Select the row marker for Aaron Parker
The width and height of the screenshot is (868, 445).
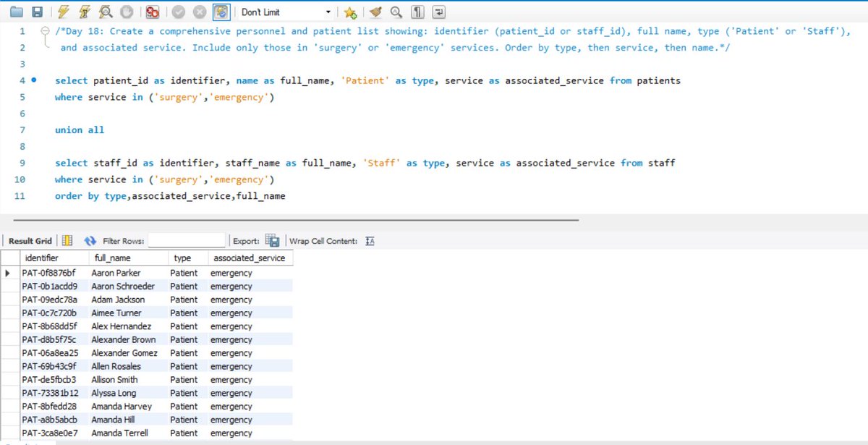pyautogui.click(x=9, y=273)
